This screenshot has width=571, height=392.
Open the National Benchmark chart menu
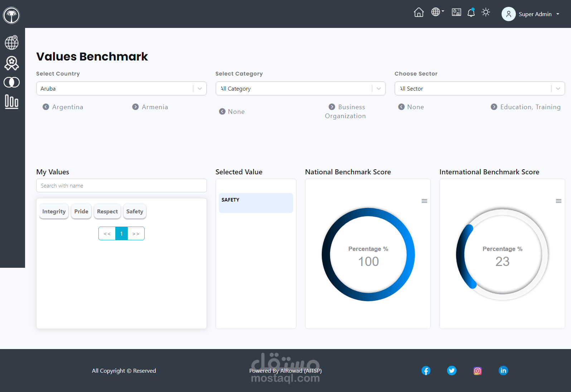[x=424, y=201]
